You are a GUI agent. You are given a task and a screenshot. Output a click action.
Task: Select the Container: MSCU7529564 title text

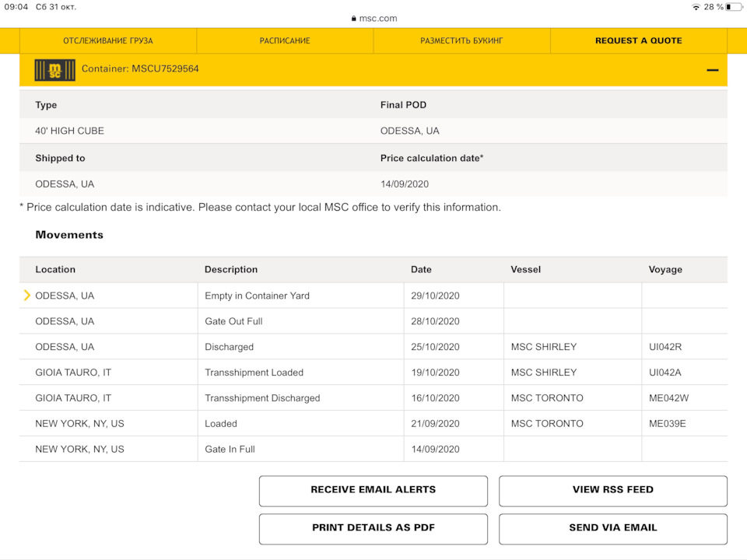140,69
